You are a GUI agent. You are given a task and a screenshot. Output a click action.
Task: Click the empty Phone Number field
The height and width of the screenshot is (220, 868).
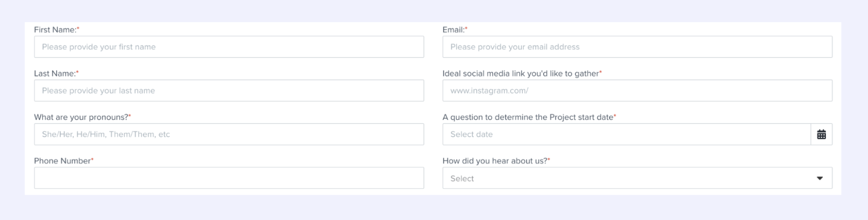click(x=229, y=178)
